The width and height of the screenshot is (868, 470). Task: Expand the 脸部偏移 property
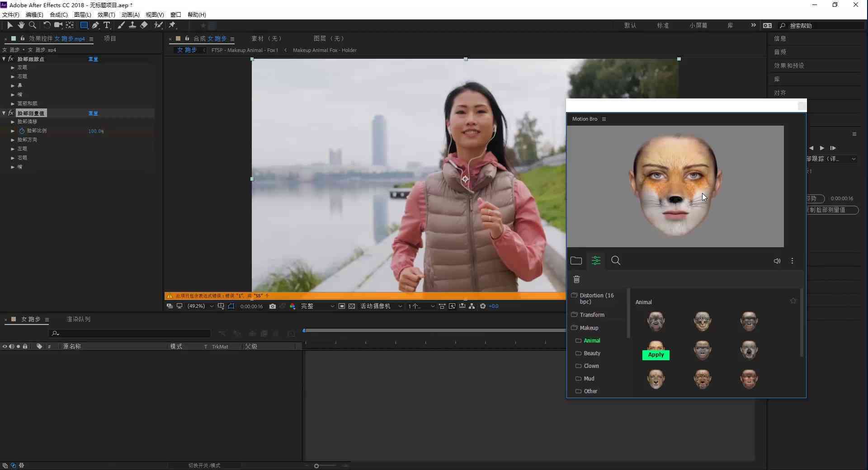(13, 122)
